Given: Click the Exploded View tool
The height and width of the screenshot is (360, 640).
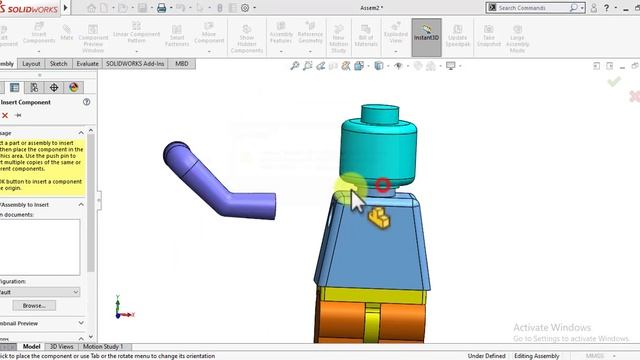Looking at the screenshot, I should [x=396, y=33].
